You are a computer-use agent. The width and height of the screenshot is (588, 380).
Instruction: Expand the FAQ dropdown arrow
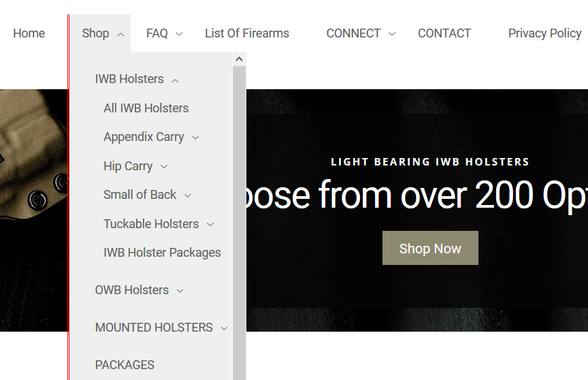point(179,34)
